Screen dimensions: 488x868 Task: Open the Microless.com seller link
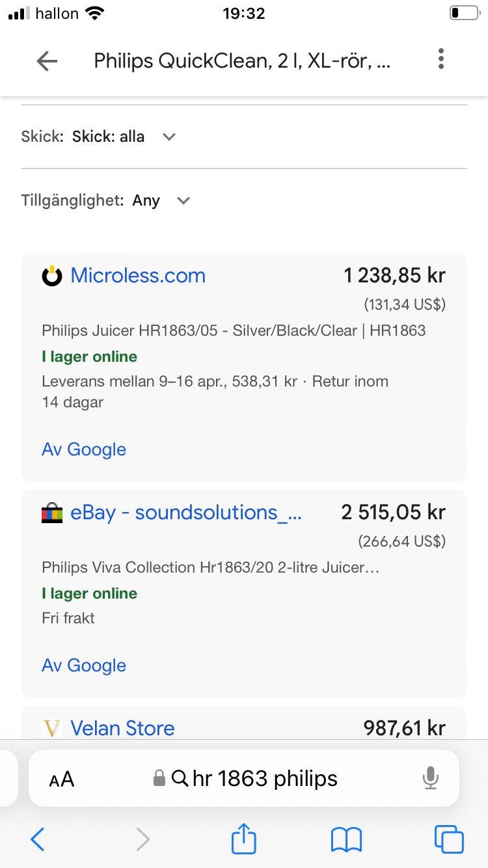[138, 276]
